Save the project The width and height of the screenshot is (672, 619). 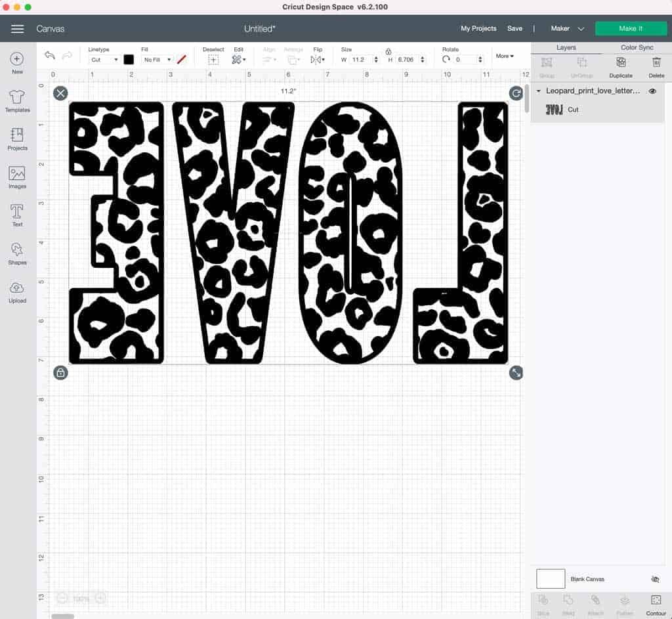(x=514, y=28)
